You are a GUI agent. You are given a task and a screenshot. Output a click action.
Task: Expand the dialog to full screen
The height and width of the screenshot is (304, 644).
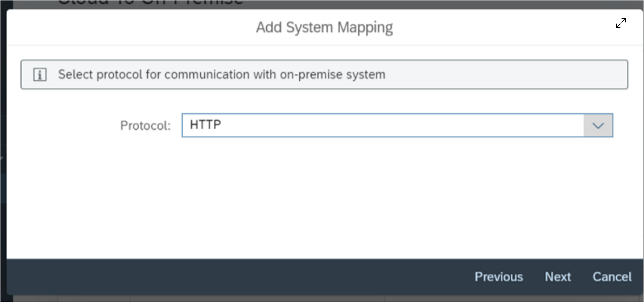pos(621,23)
